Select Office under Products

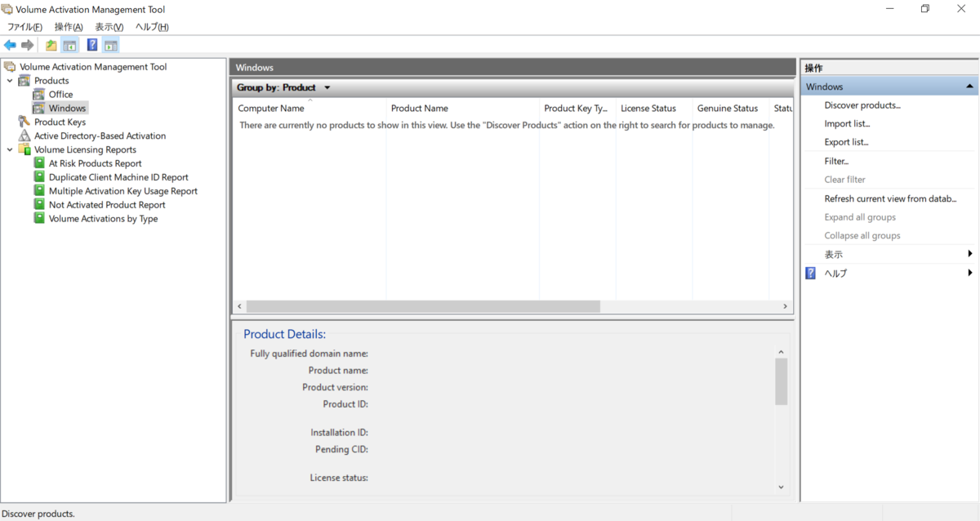pyautogui.click(x=60, y=95)
